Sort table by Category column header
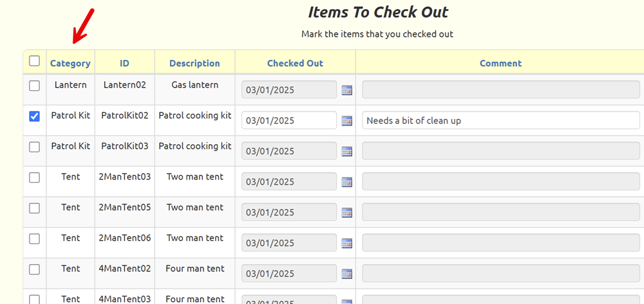The image size is (644, 304). point(70,63)
